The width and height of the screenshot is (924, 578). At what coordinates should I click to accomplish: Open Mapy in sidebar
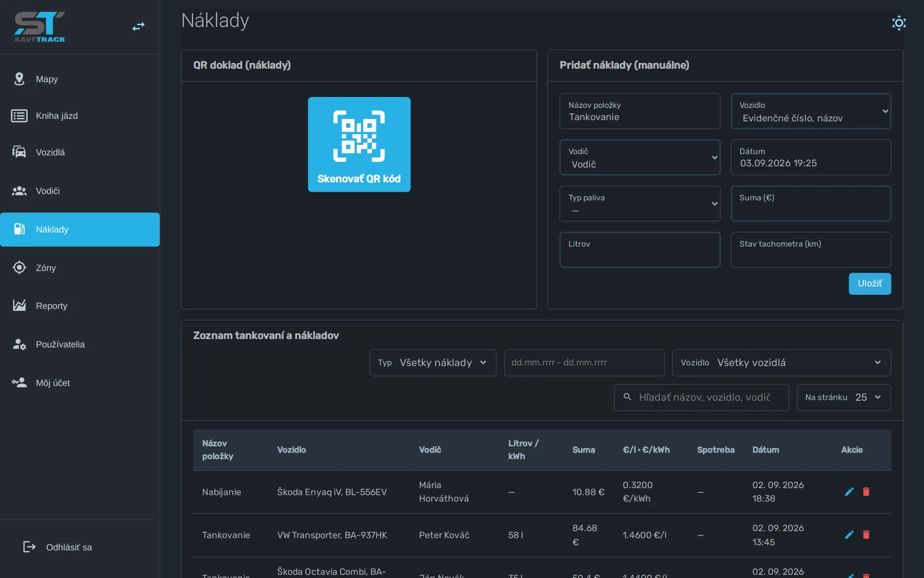point(80,79)
